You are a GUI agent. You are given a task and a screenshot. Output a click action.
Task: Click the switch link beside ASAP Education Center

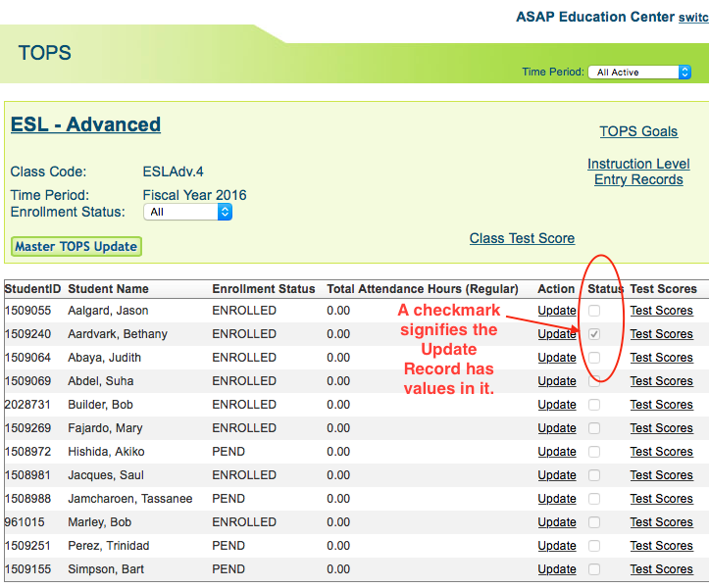[693, 18]
